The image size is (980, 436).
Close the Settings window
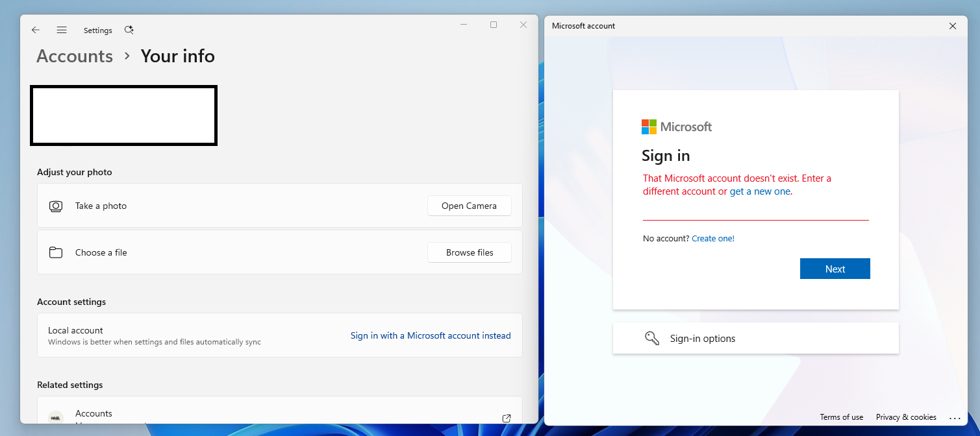coord(523,25)
